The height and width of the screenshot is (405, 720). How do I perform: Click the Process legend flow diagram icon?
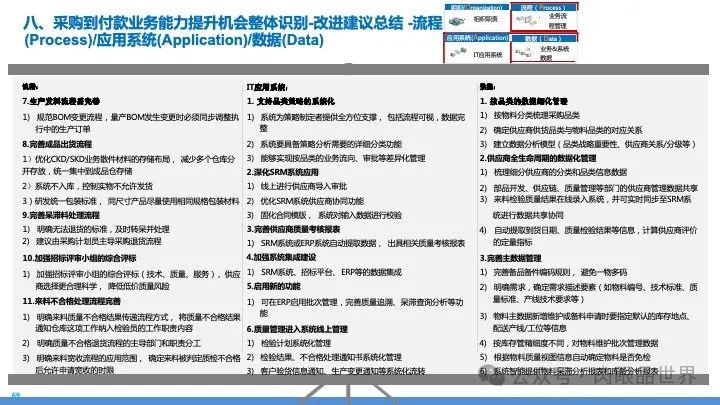click(x=527, y=20)
